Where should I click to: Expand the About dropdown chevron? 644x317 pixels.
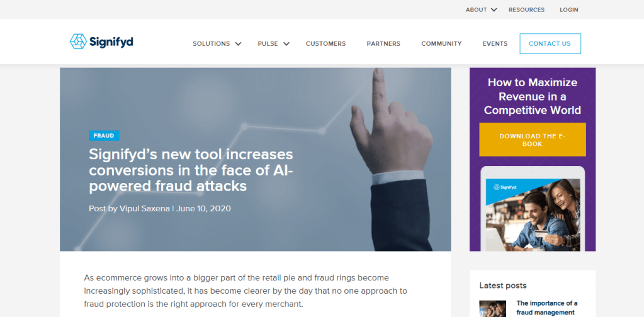tap(494, 10)
